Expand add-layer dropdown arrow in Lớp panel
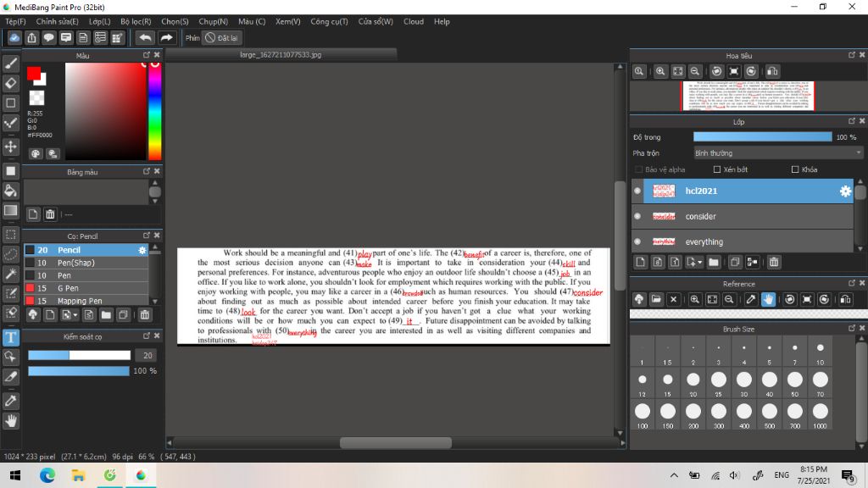Image resolution: width=868 pixels, height=488 pixels. tap(700, 263)
